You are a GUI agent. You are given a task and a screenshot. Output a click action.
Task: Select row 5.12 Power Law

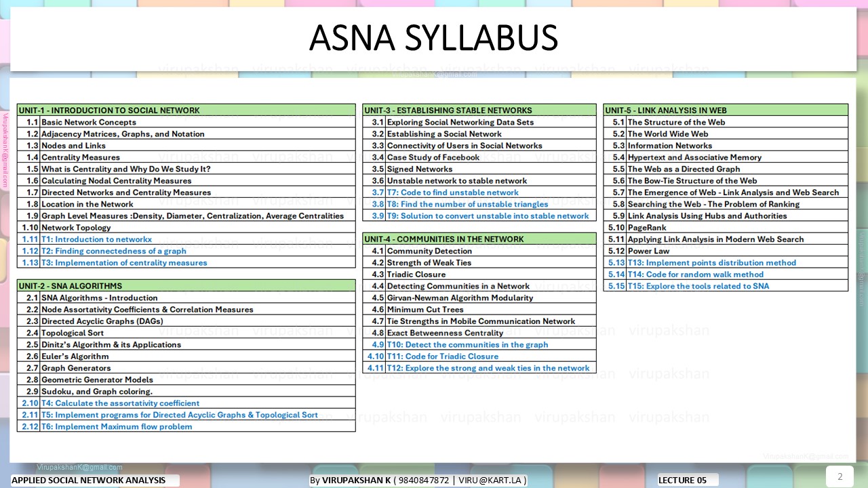726,251
